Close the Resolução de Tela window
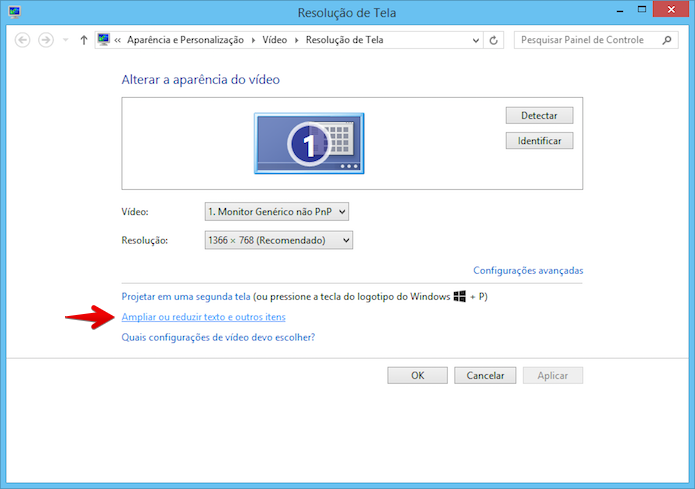Image resolution: width=695 pixels, height=489 pixels. click(671, 9)
